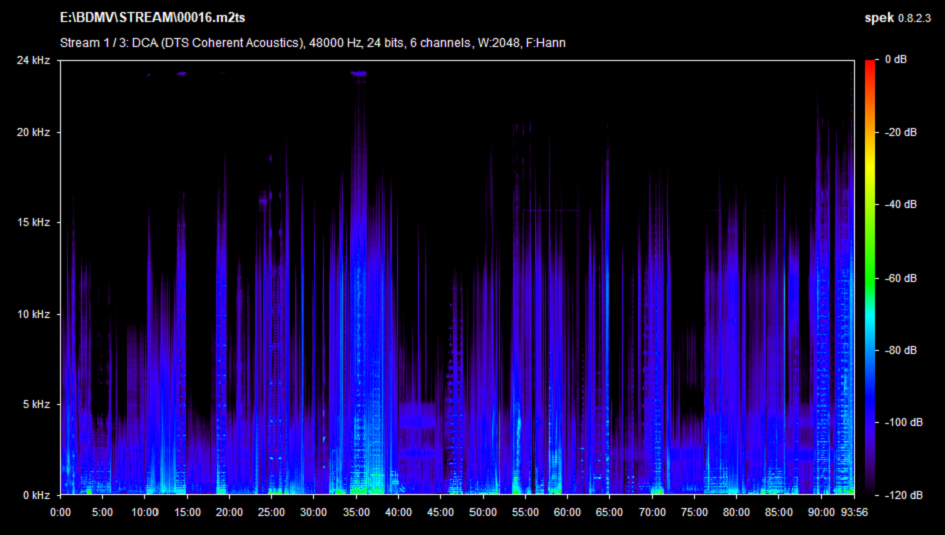945x535 pixels.
Task: Click the 5 kHz frequency label
Action: [38, 405]
